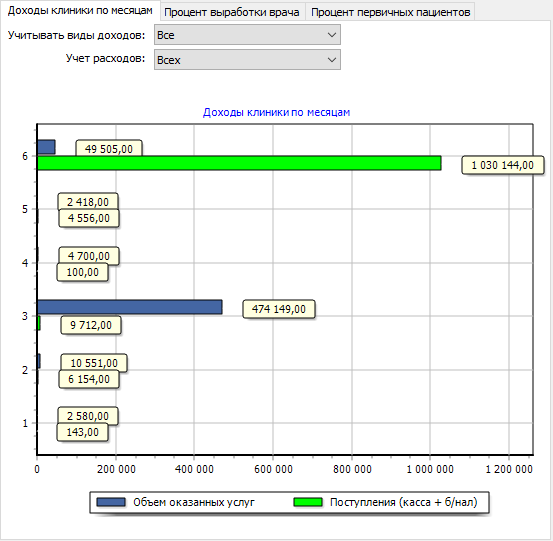
Task: Click the chart title Доходы клиники по месяцам
Action: [276, 112]
